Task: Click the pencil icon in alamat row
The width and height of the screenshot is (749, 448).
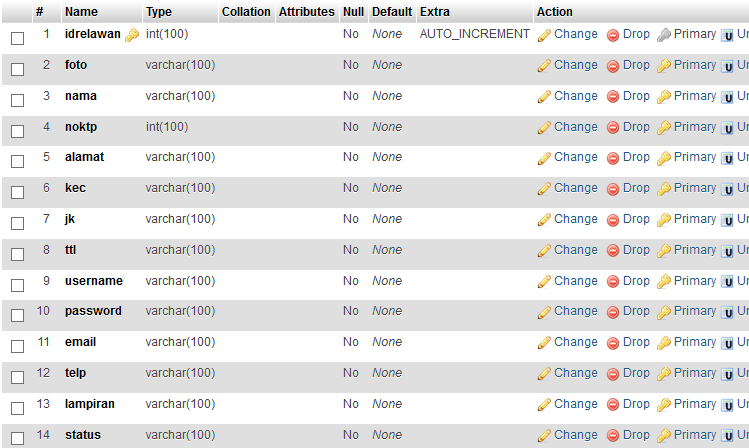Action: tap(544, 158)
